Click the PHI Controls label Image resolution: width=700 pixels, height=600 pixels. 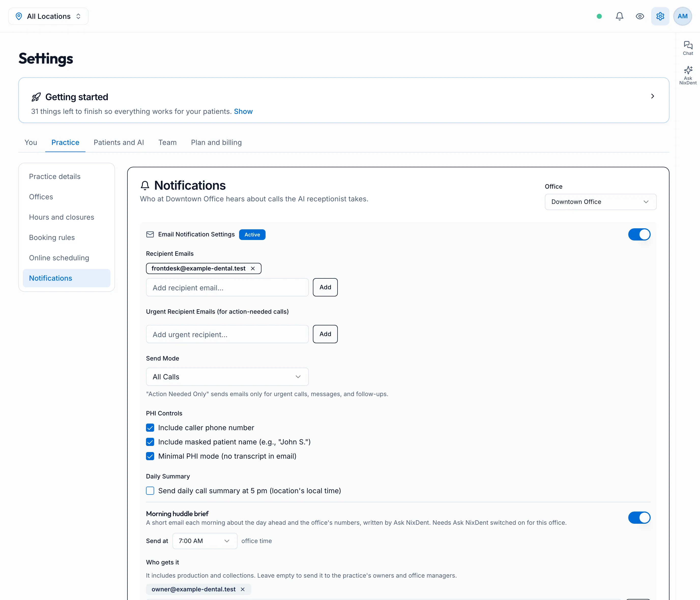(x=164, y=413)
